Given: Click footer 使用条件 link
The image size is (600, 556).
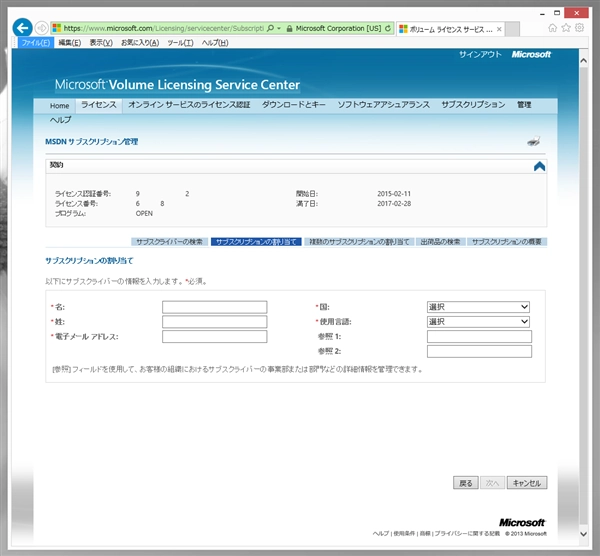Looking at the screenshot, I should tap(404, 533).
